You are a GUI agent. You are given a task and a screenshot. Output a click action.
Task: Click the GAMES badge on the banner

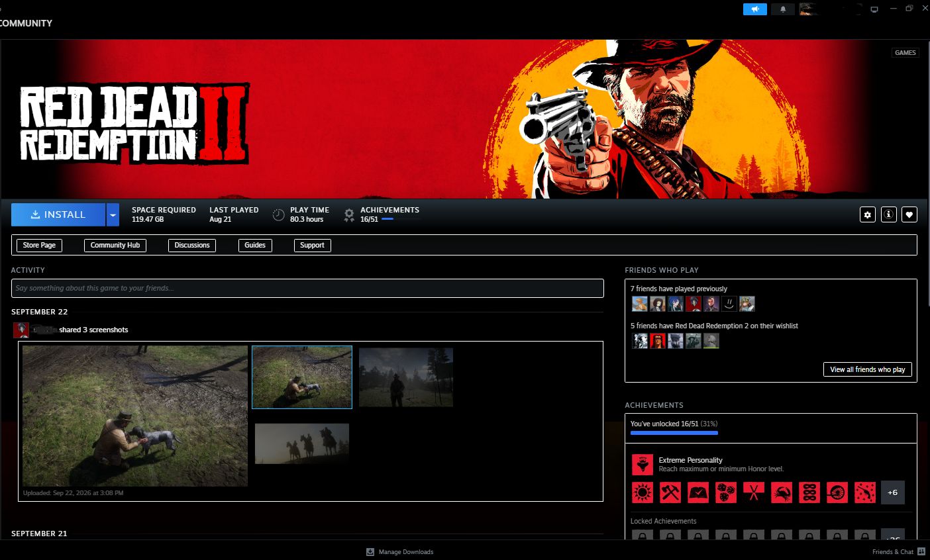pos(905,53)
